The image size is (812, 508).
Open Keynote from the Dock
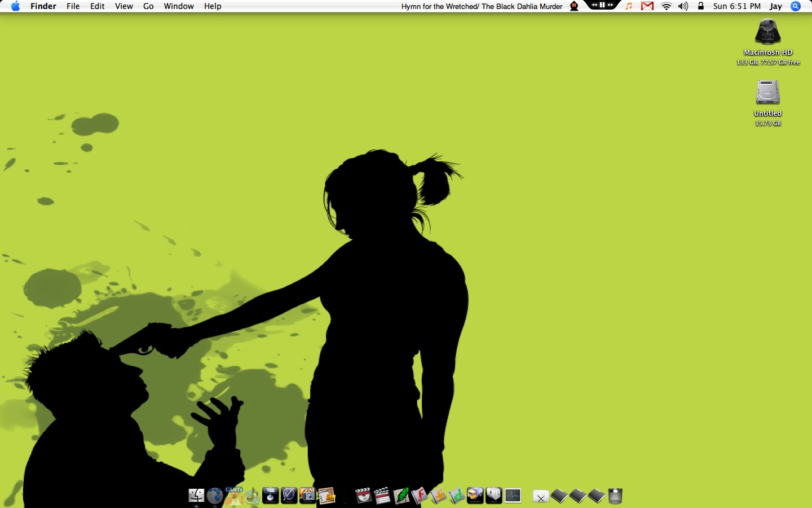point(271,496)
